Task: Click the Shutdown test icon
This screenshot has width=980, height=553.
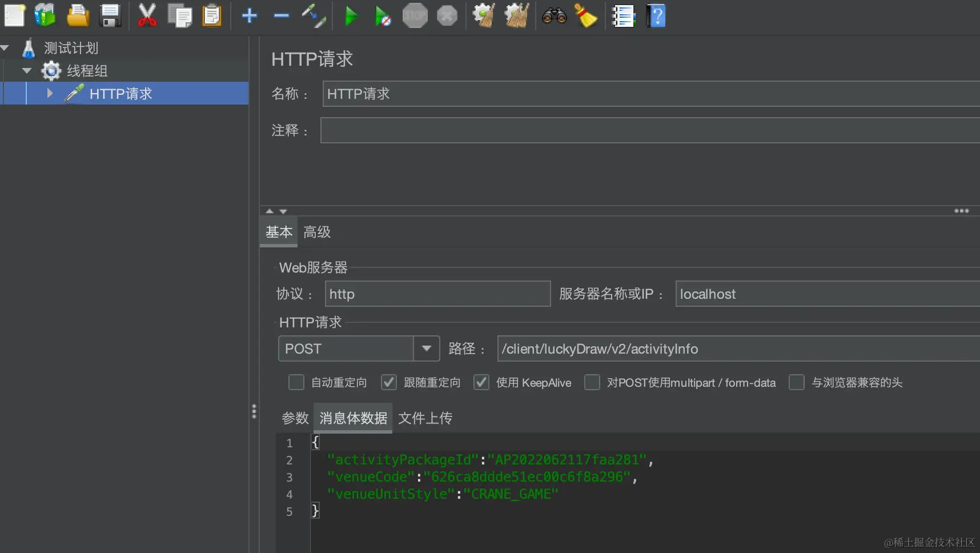Action: [x=447, y=15]
